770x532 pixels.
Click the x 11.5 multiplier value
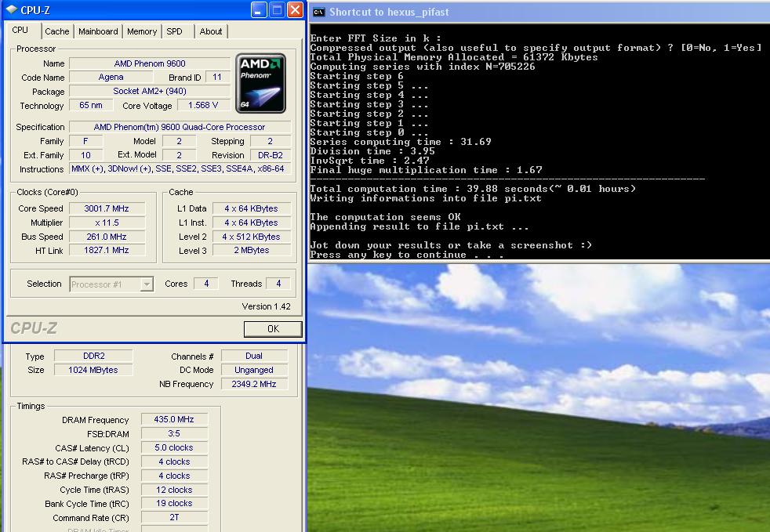click(x=107, y=223)
